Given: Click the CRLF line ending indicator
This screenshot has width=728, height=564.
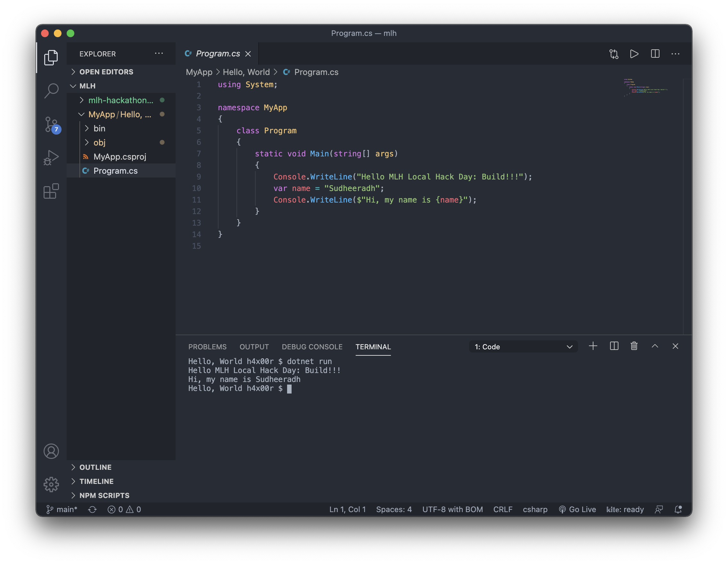Looking at the screenshot, I should 502,509.
